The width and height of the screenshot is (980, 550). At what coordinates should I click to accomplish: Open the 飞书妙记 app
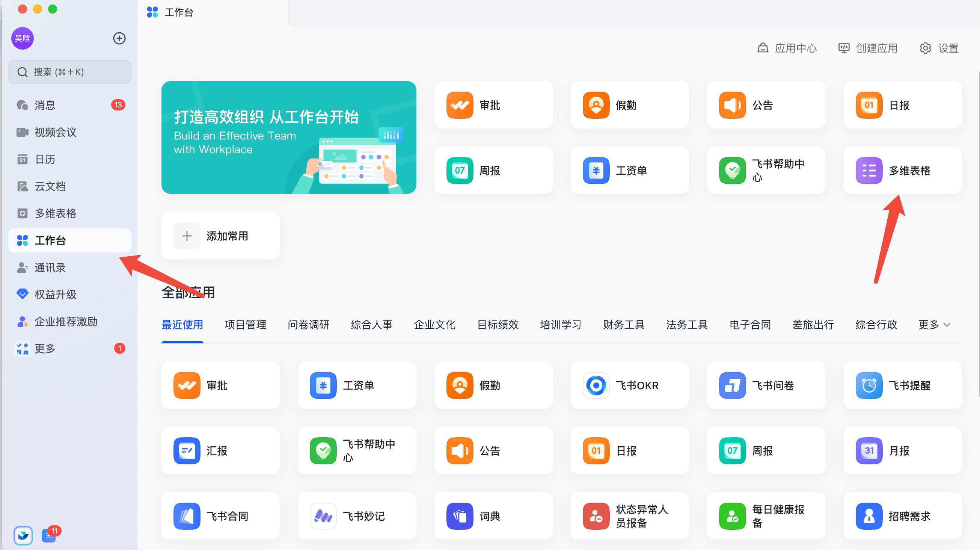357,516
